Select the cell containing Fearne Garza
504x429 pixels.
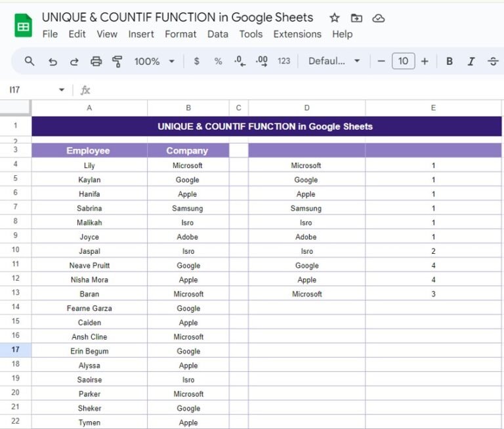pos(89,308)
